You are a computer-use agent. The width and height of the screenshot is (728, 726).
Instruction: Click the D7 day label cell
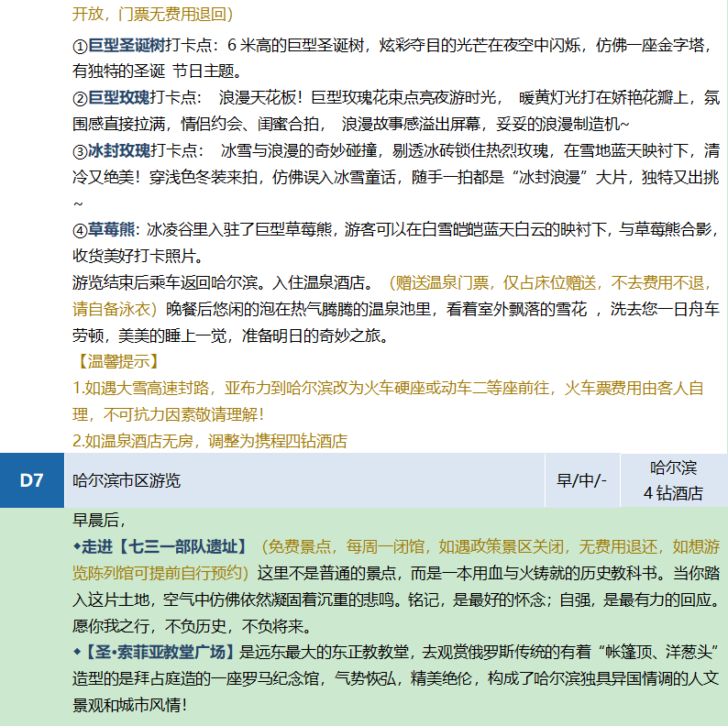32,480
